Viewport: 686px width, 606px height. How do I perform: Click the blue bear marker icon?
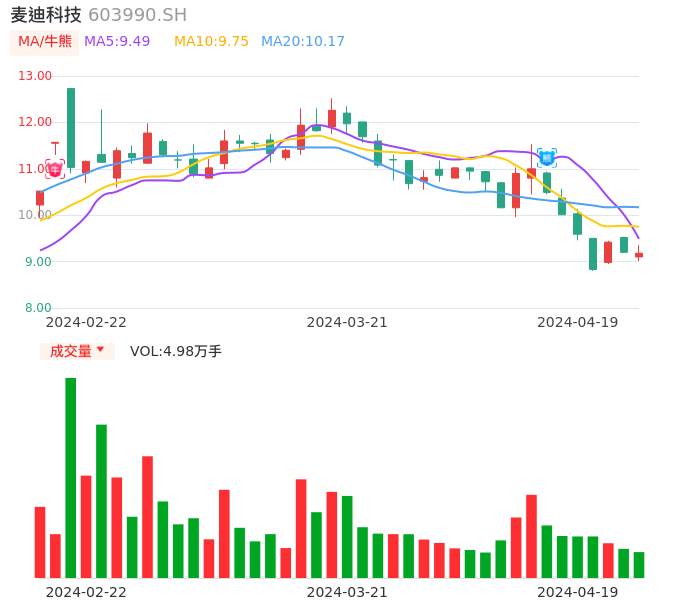(547, 158)
